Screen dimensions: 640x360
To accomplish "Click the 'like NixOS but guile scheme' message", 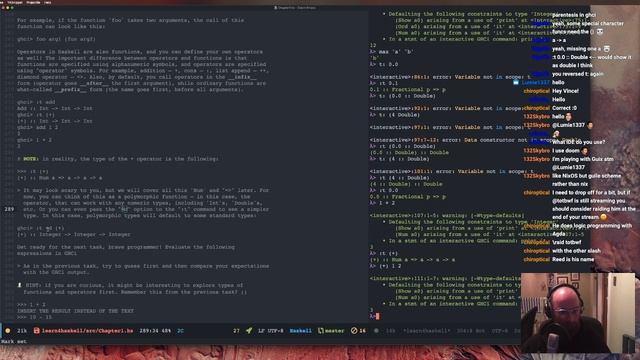I will (586, 176).
